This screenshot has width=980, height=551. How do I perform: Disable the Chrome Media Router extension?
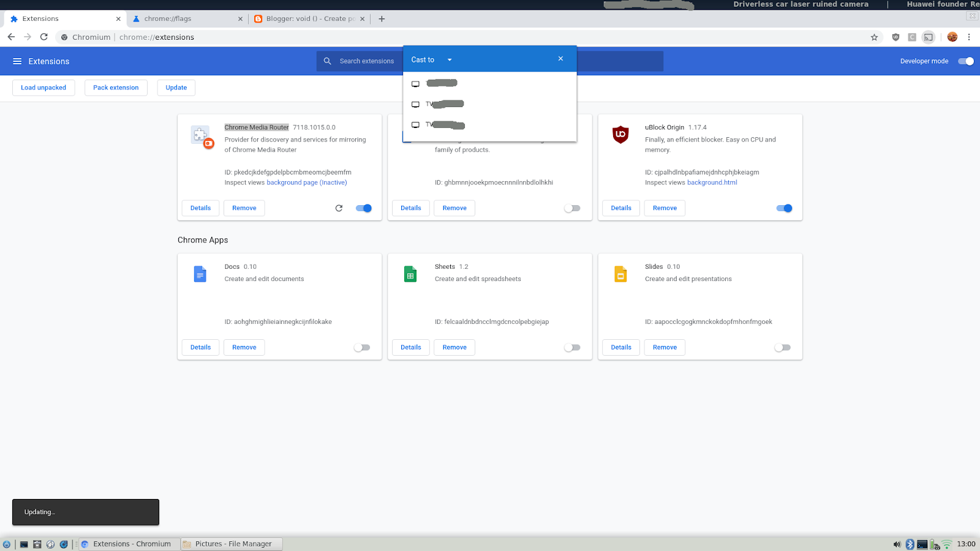(364, 208)
